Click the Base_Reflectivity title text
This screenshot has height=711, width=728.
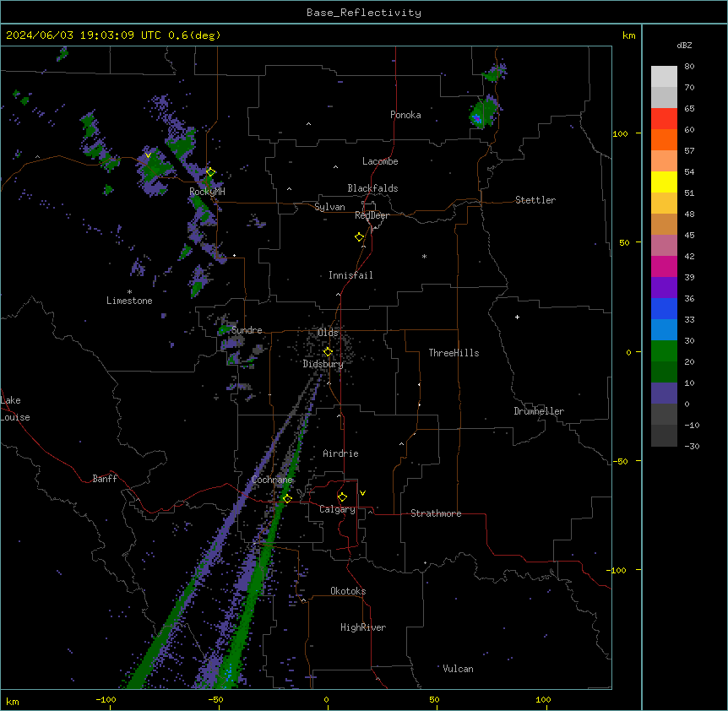[x=364, y=13]
